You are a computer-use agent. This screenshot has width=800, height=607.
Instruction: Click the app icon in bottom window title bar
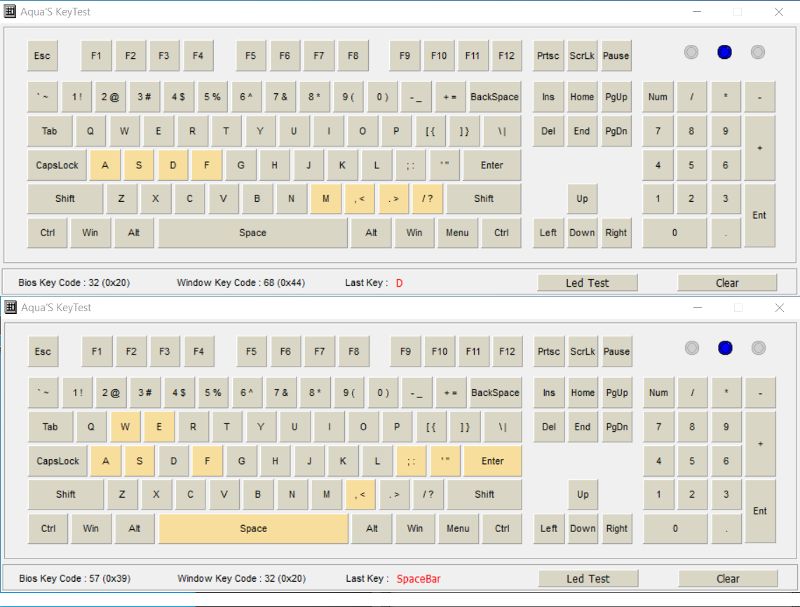pyautogui.click(x=10, y=307)
